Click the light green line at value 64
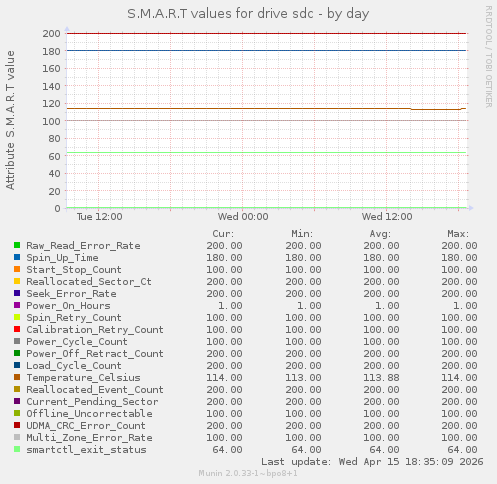 267,153
